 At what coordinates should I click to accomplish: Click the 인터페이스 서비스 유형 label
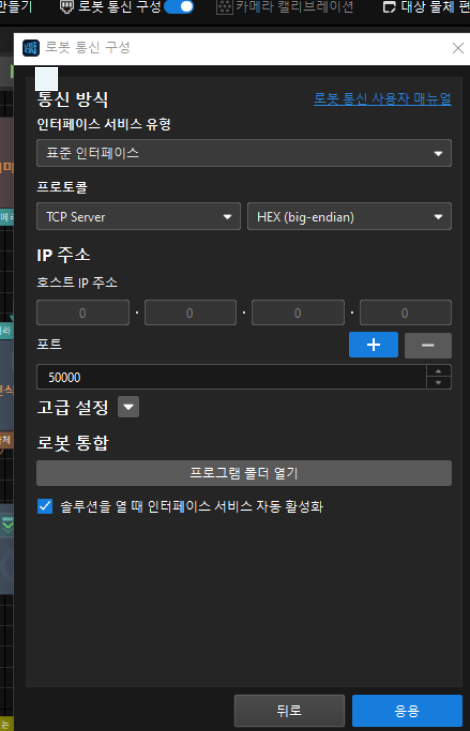click(x=104, y=125)
